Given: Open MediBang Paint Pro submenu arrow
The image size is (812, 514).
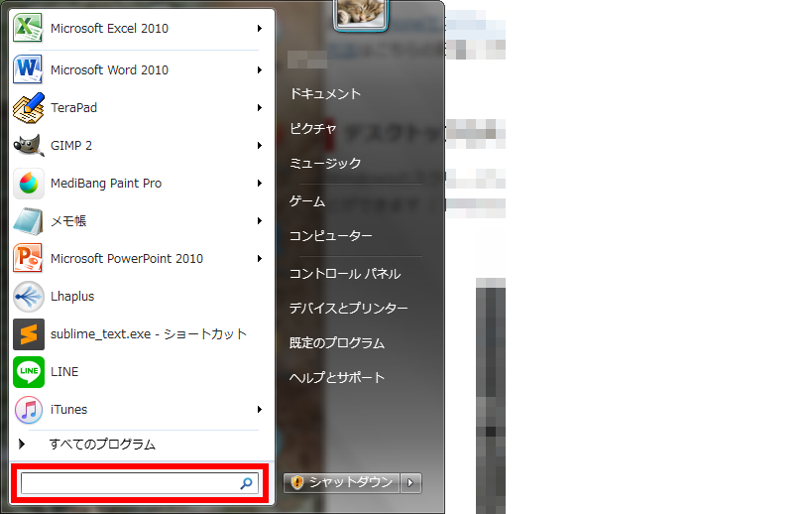Looking at the screenshot, I should [260, 184].
